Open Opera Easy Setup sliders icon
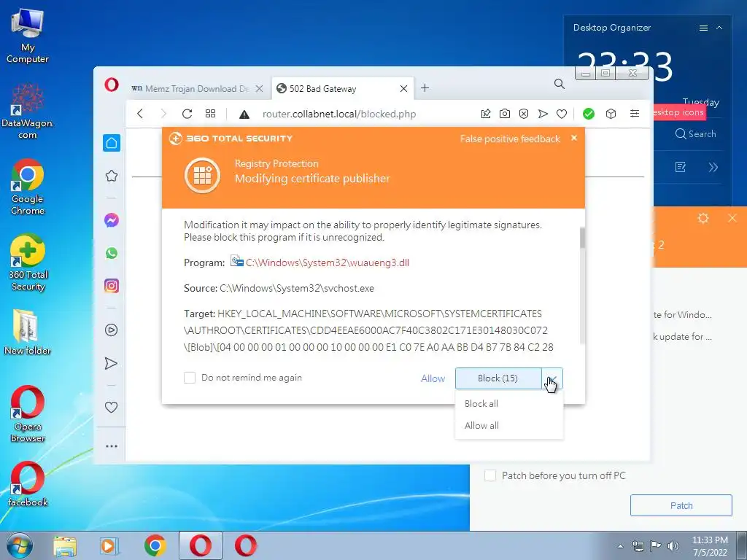The width and height of the screenshot is (747, 560). click(635, 113)
